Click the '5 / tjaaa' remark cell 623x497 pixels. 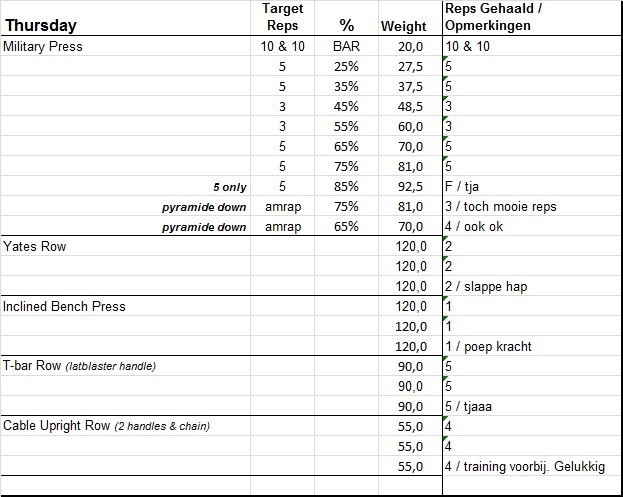(474, 406)
